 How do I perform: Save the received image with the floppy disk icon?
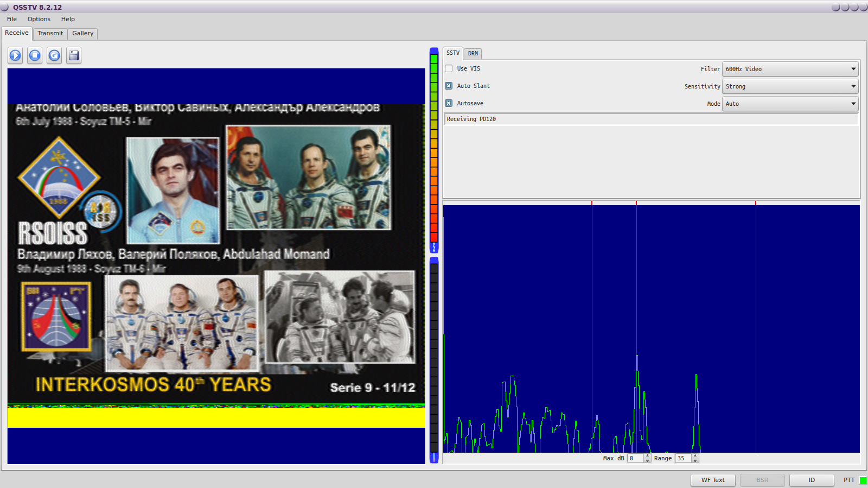click(74, 55)
